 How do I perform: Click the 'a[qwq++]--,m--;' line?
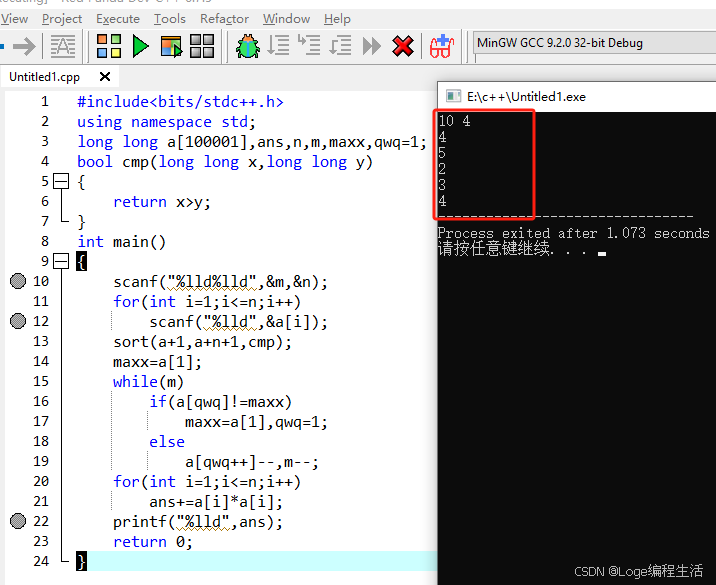click(x=252, y=462)
